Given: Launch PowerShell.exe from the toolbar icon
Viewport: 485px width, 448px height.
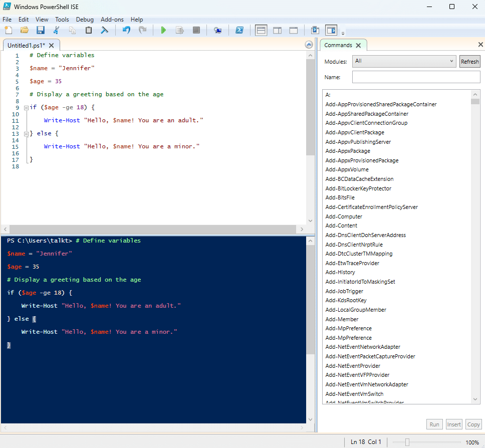Looking at the screenshot, I should pyautogui.click(x=240, y=31).
